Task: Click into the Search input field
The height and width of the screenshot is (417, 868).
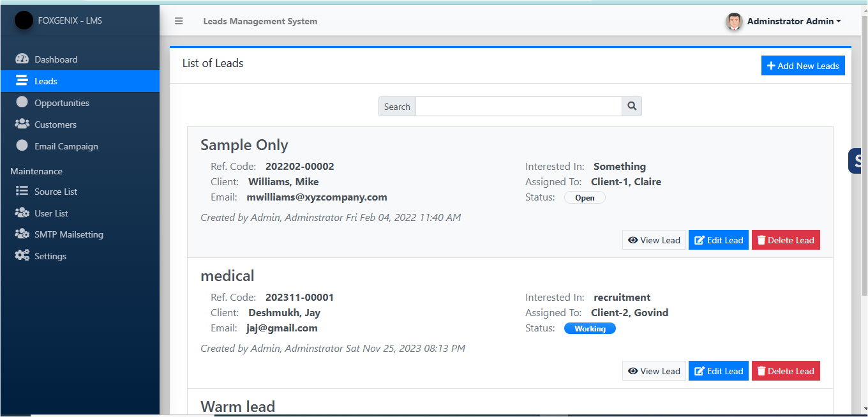Action: [x=519, y=107]
